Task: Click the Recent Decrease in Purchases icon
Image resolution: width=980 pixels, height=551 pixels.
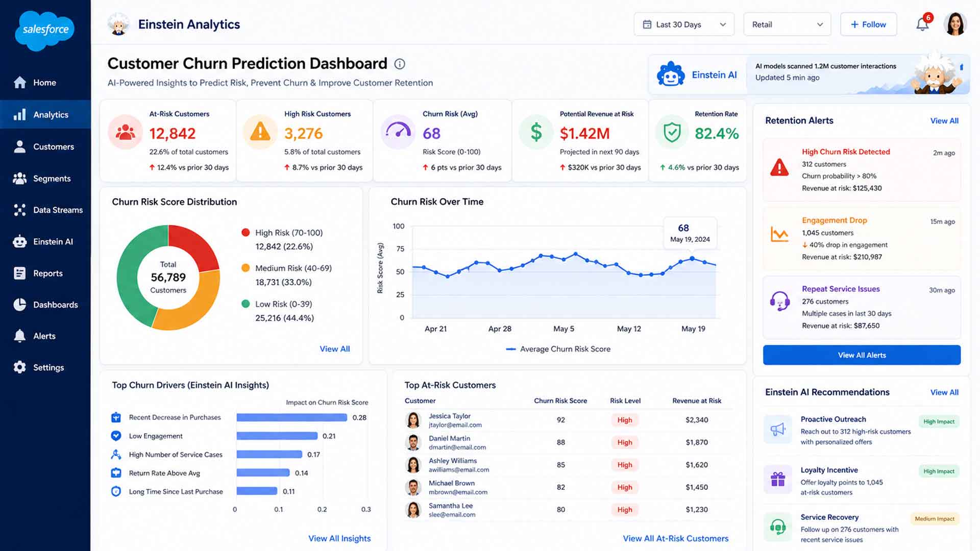Action: (116, 417)
